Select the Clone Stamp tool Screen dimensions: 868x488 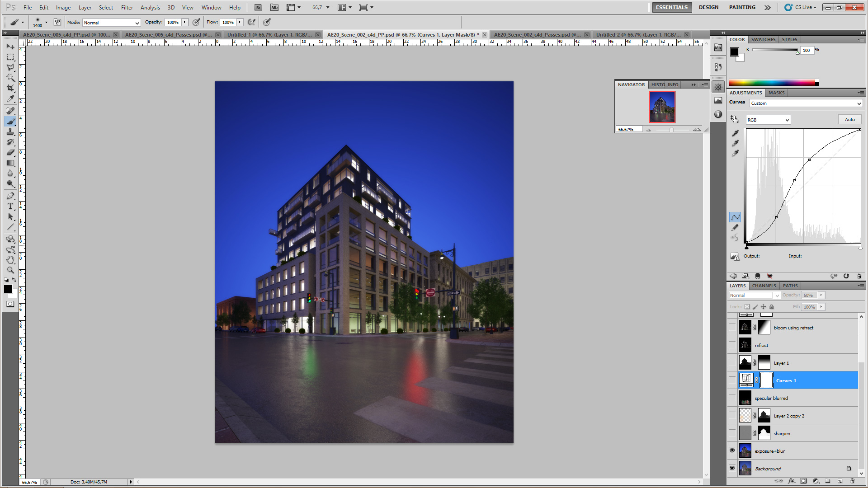[x=10, y=131]
